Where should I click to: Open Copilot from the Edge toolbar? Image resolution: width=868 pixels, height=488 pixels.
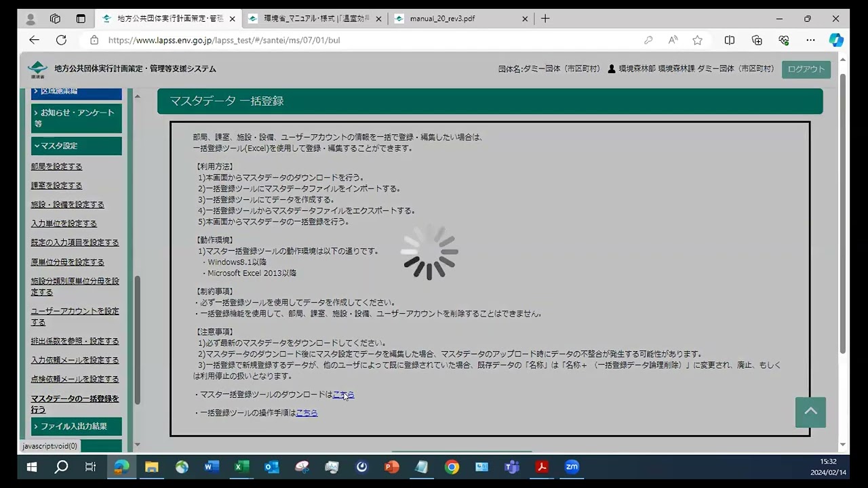(x=835, y=40)
